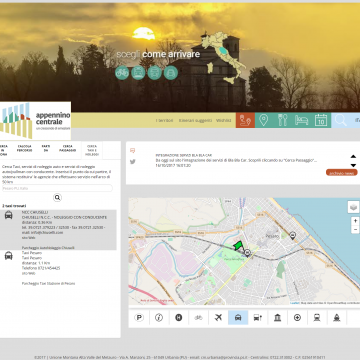Open the bed accommodation icon
Image resolution: width=360 pixels, height=360 pixels.
(302, 120)
